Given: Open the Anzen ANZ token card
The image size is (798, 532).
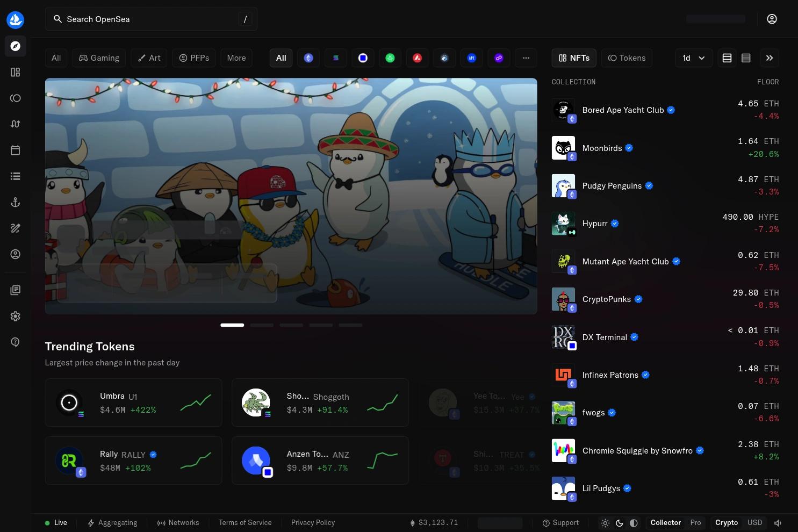Looking at the screenshot, I should click(x=320, y=461).
